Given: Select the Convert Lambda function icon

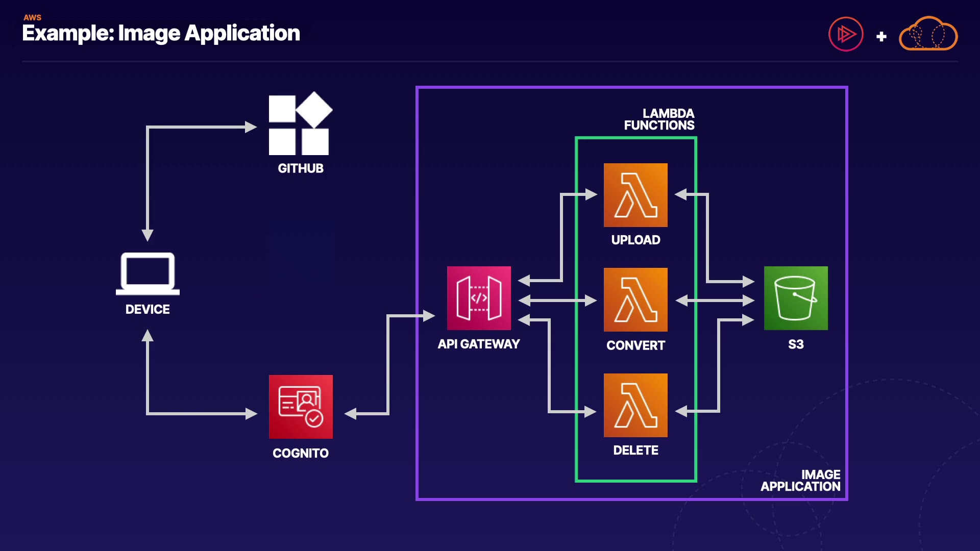Looking at the screenshot, I should [635, 299].
